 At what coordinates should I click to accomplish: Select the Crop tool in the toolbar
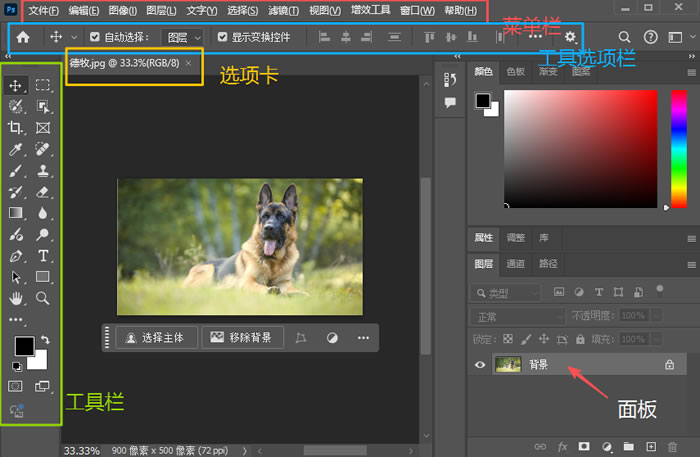(16, 128)
